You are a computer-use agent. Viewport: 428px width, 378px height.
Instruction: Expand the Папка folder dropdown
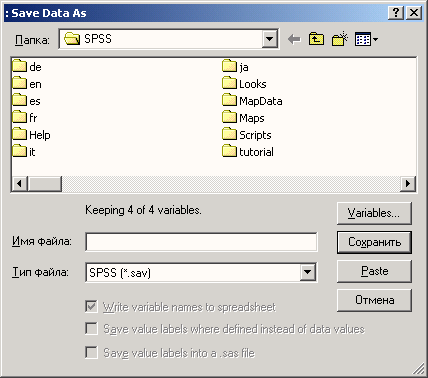tap(270, 39)
